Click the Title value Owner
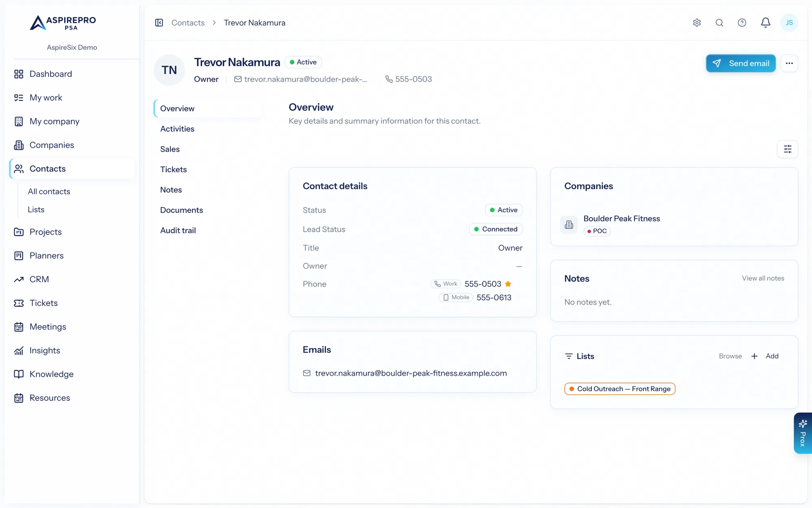The width and height of the screenshot is (812, 508). tap(510, 248)
